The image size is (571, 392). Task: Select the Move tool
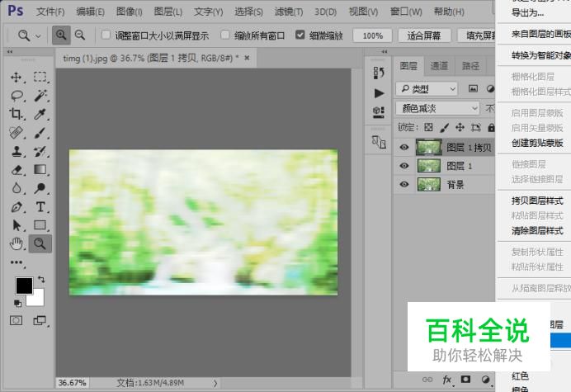[x=17, y=77]
